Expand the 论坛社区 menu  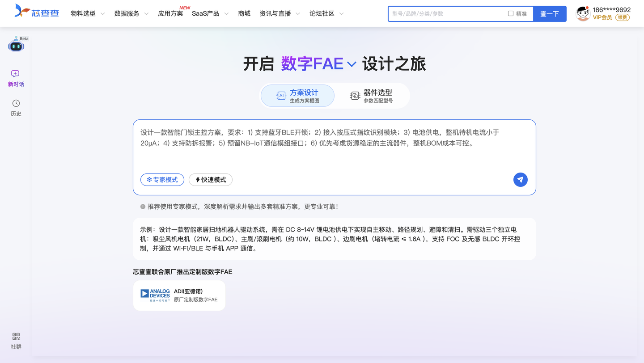tap(326, 13)
